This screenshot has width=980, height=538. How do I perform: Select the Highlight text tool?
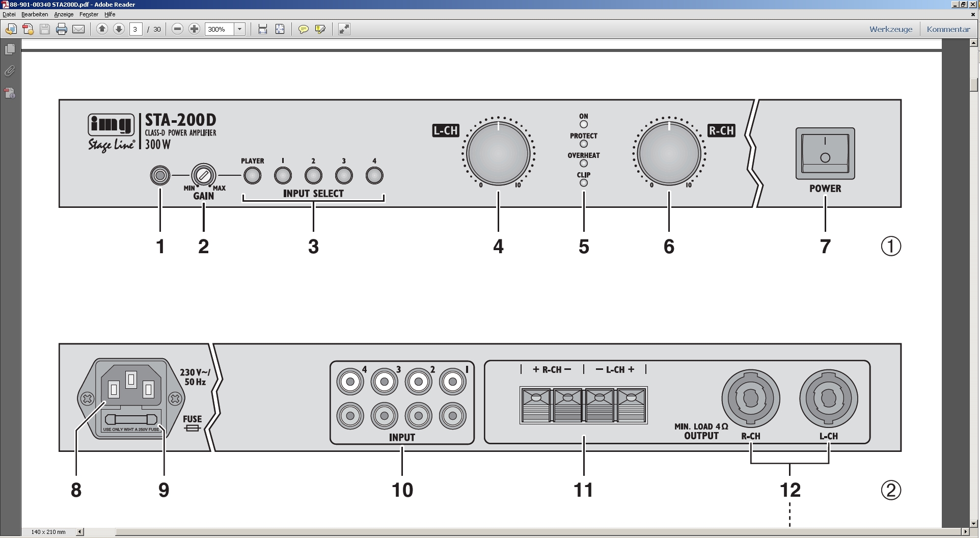[x=320, y=29]
